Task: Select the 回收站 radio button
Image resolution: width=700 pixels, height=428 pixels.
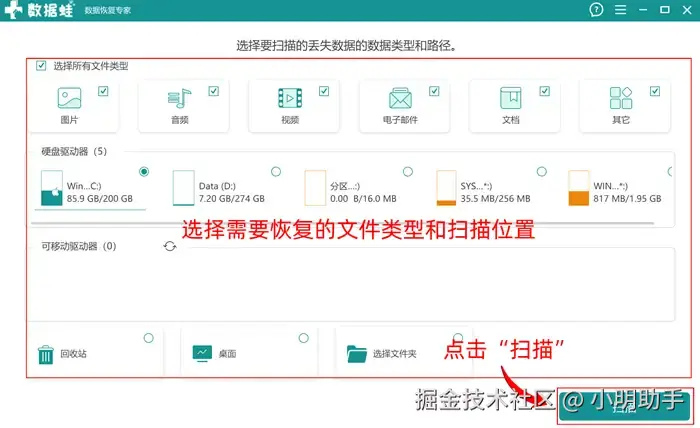Action: point(149,338)
